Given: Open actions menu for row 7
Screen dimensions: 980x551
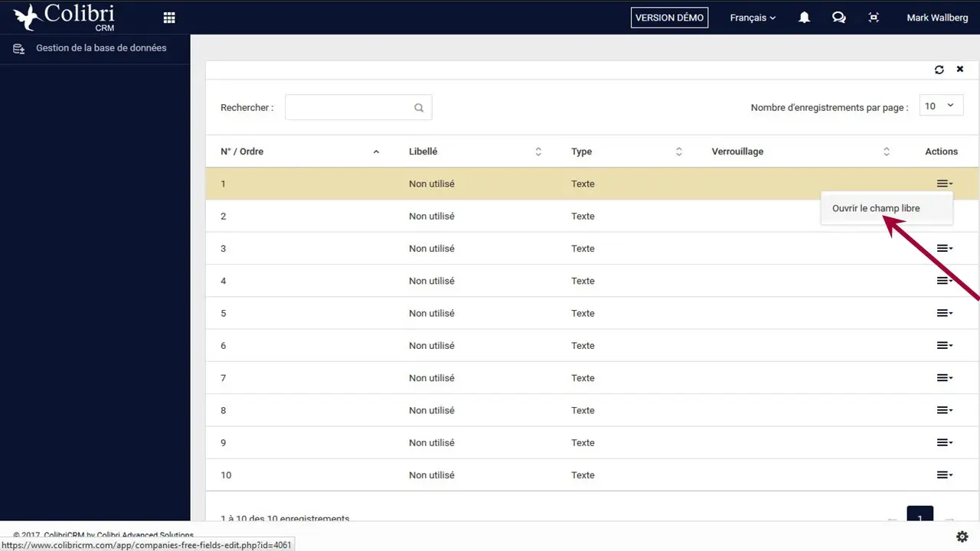Looking at the screenshot, I should coord(945,378).
